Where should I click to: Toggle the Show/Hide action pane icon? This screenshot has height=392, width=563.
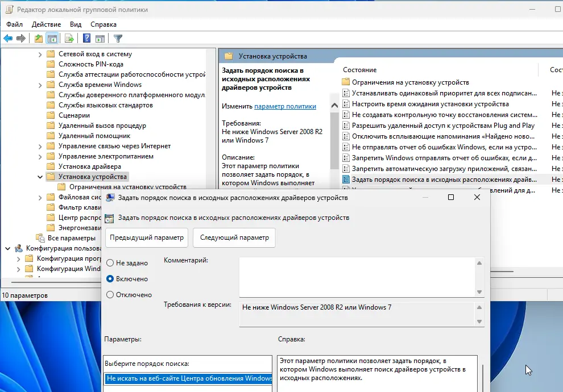point(100,38)
